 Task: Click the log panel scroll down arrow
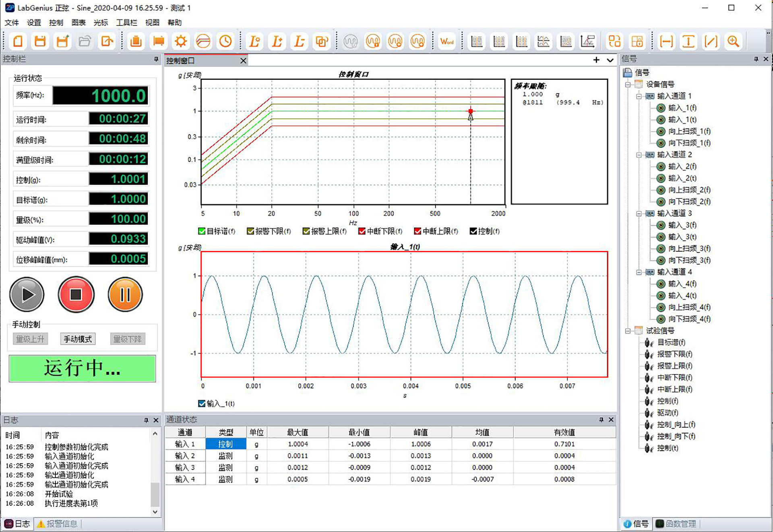tap(155, 512)
